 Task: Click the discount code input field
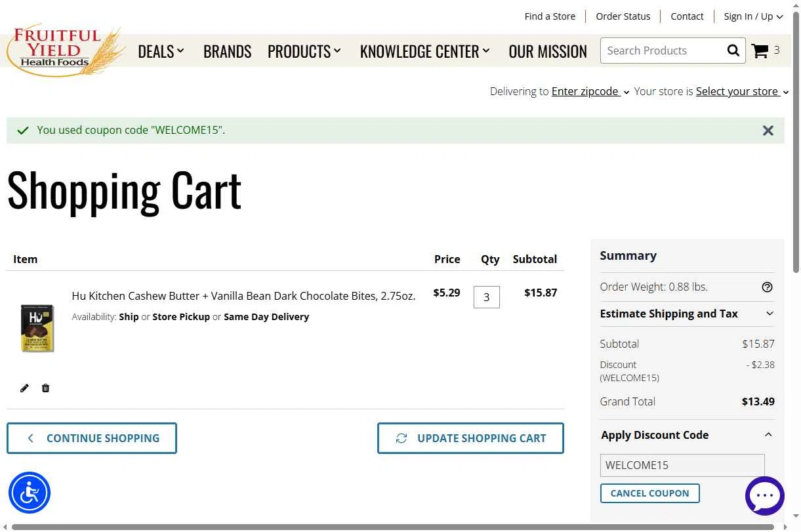pyautogui.click(x=682, y=465)
